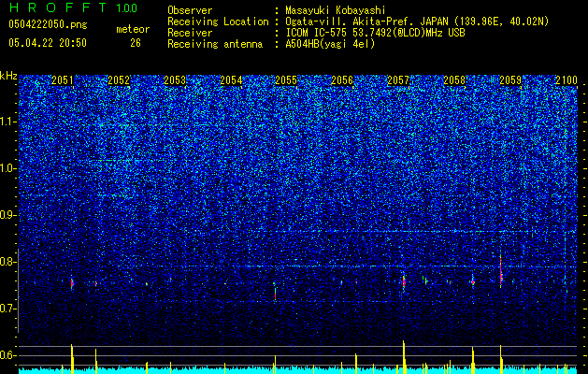This screenshot has width=588, height=374.
Task: Click the kHz axis unit label
Action: (x=8, y=76)
